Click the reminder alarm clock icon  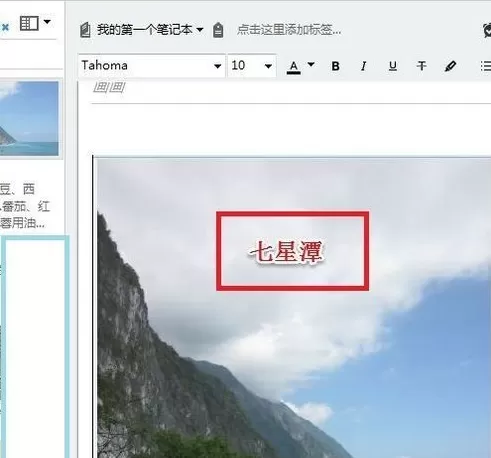[x=487, y=30]
